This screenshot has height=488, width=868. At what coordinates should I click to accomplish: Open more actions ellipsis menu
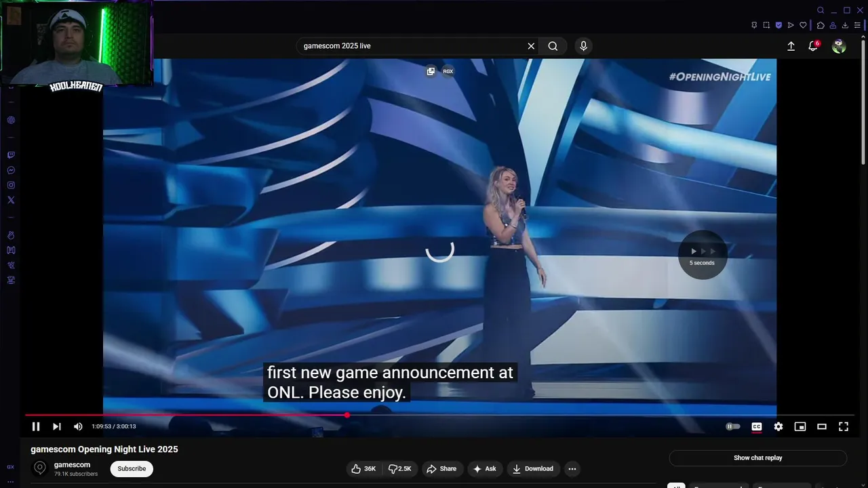point(572,469)
